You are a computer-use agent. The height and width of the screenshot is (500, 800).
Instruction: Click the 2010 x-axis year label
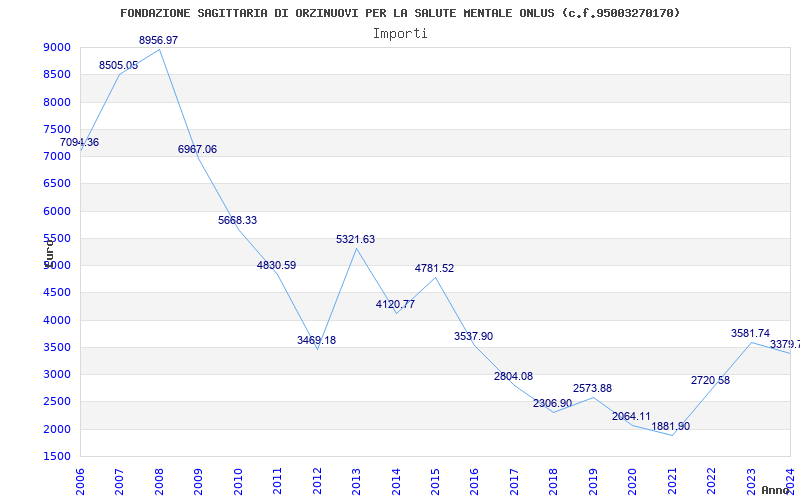coord(238,481)
